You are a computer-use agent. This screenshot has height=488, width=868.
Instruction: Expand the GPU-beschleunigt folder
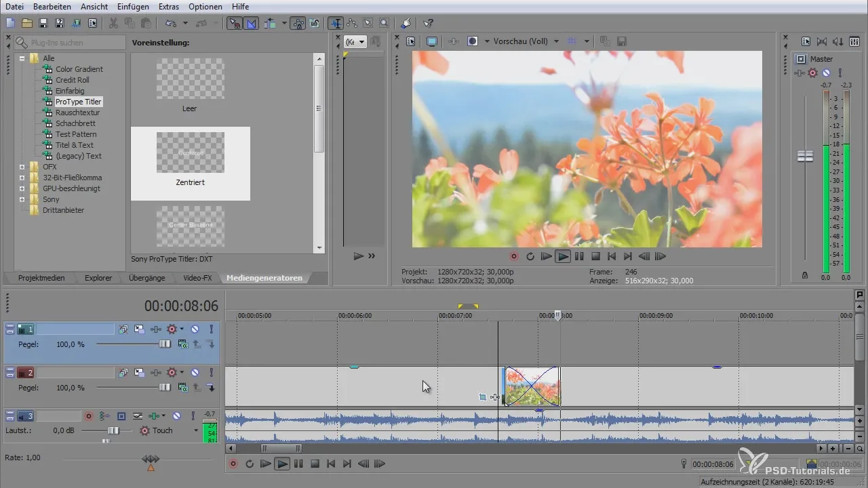coord(22,188)
